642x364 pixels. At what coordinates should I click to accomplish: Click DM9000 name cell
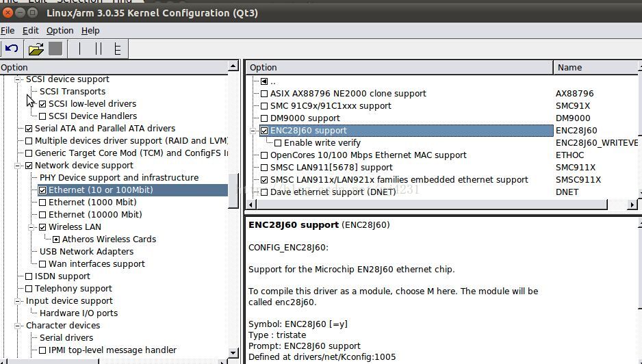pyautogui.click(x=574, y=118)
